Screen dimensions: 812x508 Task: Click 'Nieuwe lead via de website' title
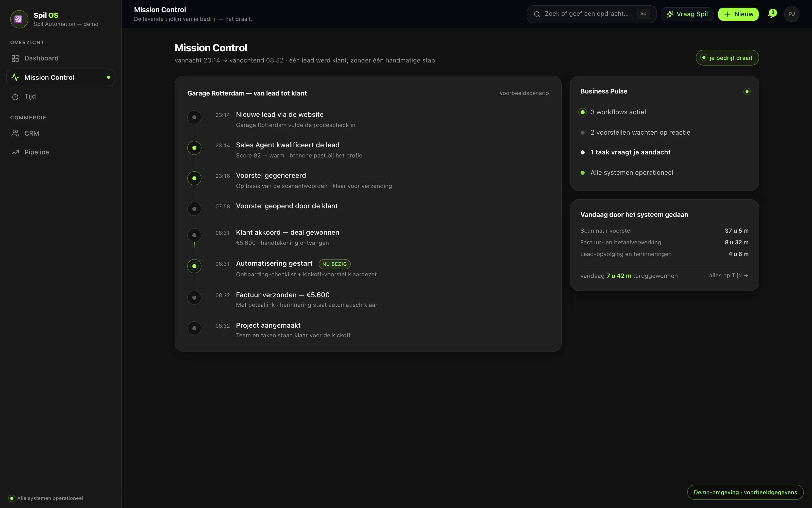280,115
